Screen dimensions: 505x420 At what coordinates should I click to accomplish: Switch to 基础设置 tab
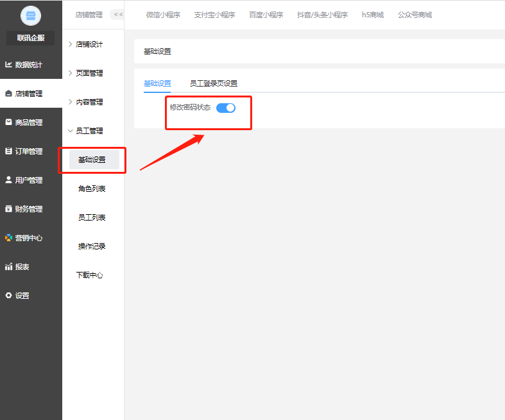coord(157,83)
